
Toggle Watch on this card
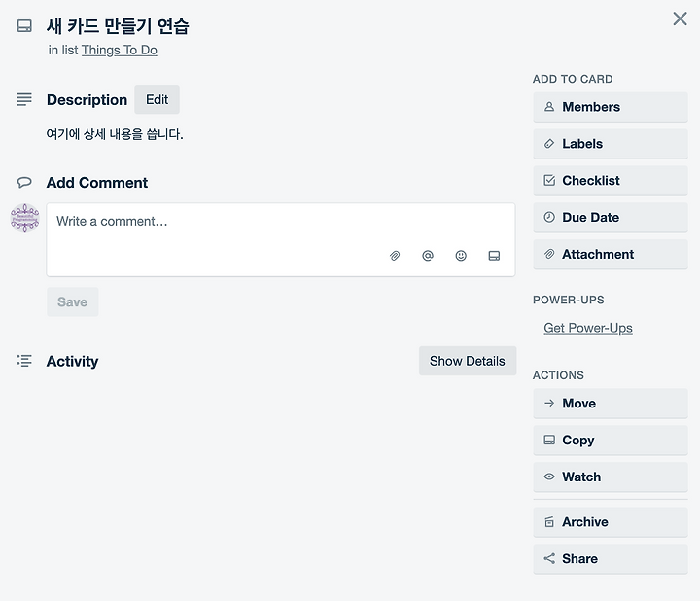[611, 477]
